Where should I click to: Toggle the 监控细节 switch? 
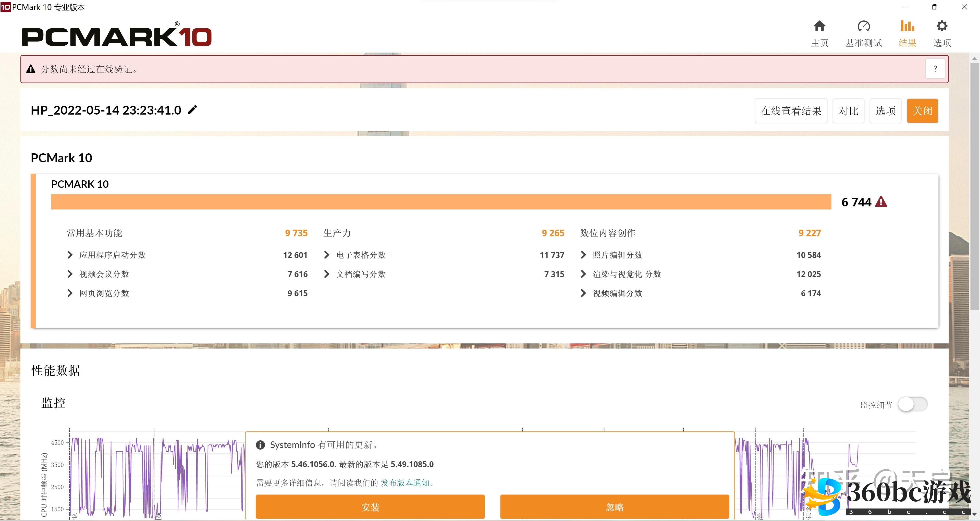(x=912, y=404)
